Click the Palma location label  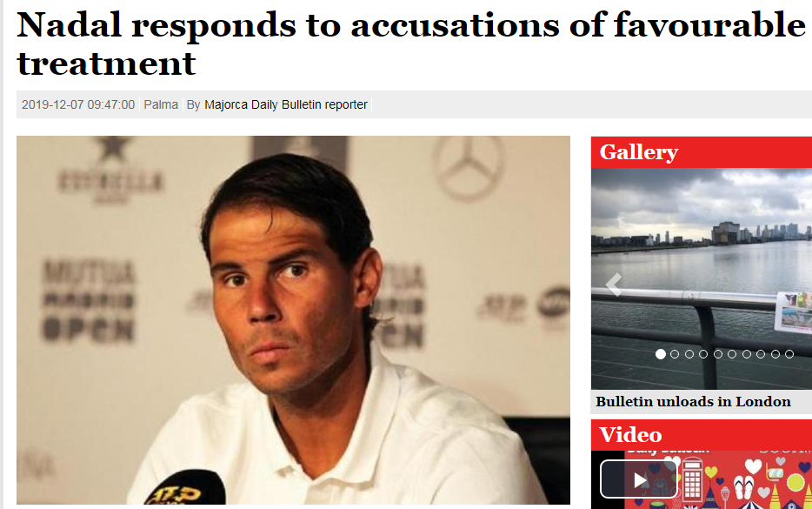[x=161, y=104]
